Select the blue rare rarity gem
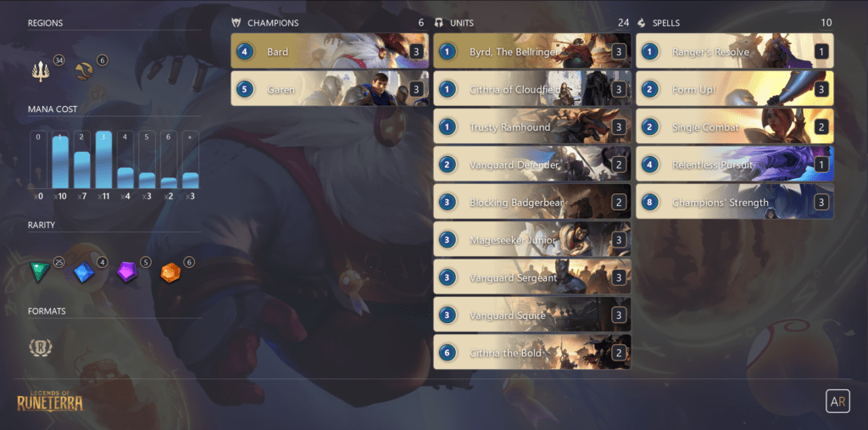 pos(84,272)
